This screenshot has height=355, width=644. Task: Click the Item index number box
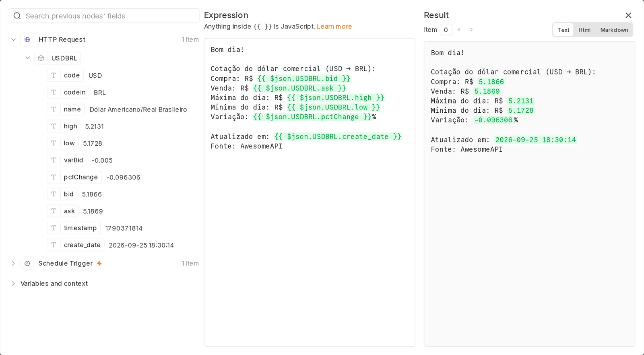446,30
